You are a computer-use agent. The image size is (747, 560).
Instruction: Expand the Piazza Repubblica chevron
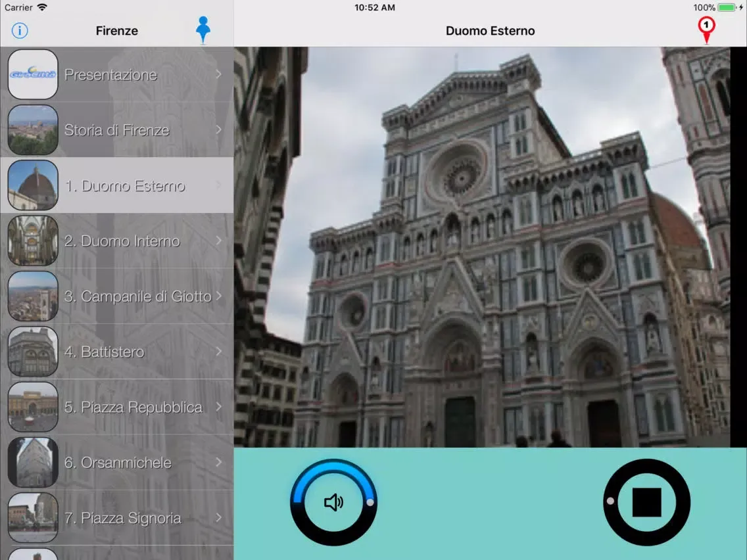pyautogui.click(x=218, y=407)
